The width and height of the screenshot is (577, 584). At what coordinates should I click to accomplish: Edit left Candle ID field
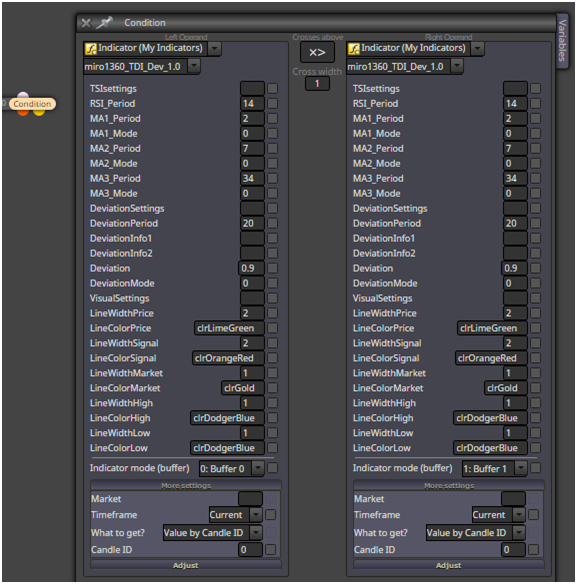(250, 549)
